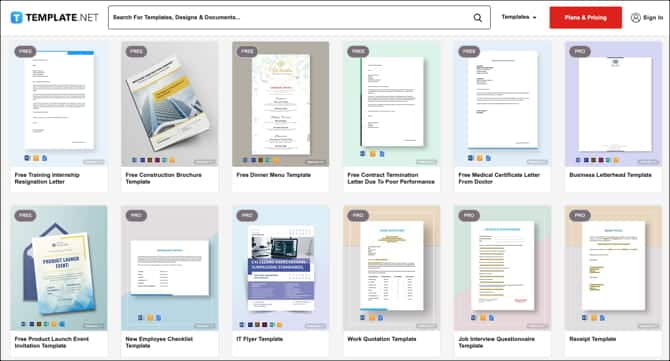Click the PRO badge on Receipt Template
The image size is (670, 361).
point(580,215)
